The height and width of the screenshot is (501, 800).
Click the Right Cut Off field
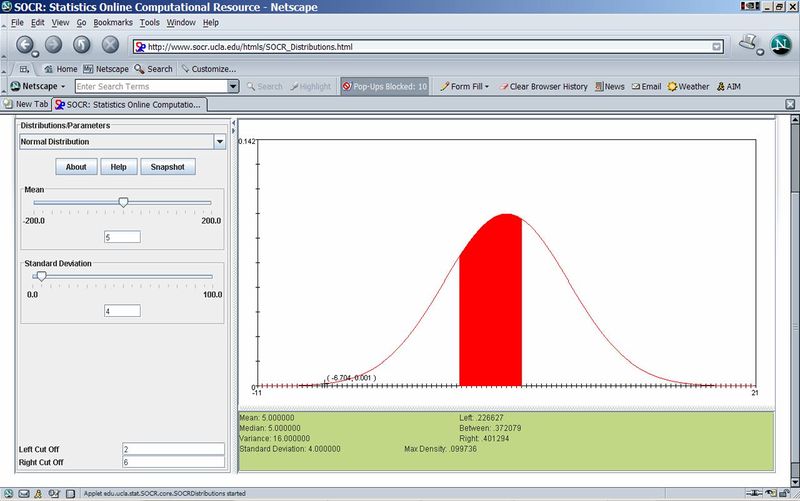(x=173, y=462)
